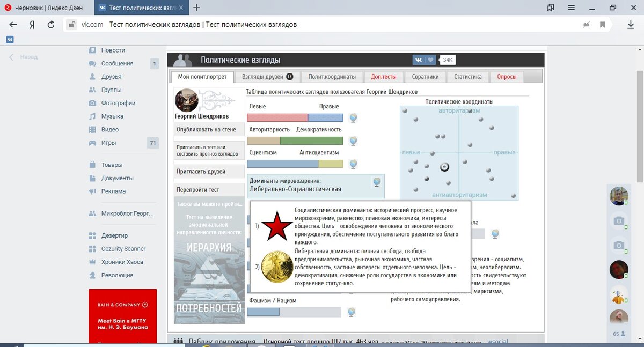The image size is (644, 347).
Task: Go to Друзья section
Action: [111, 77]
